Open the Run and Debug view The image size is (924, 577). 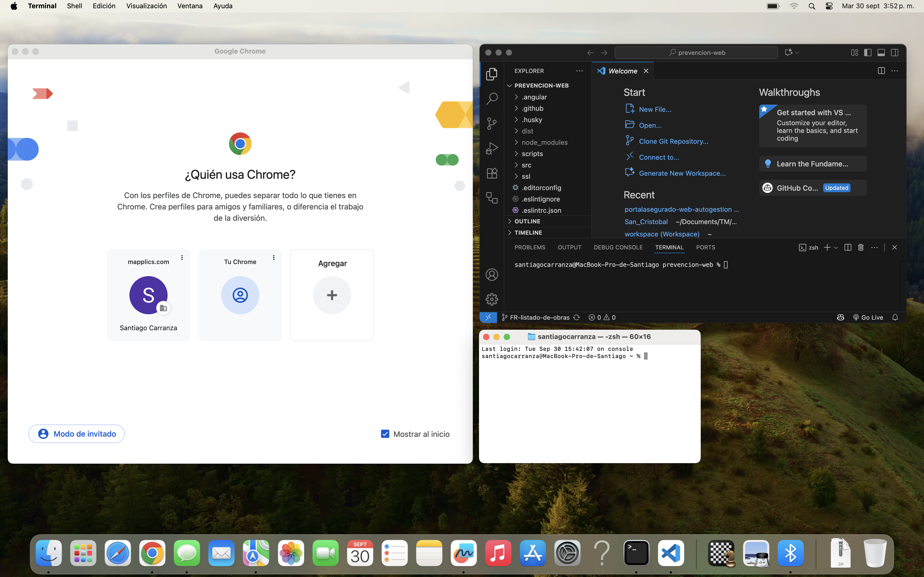click(492, 148)
